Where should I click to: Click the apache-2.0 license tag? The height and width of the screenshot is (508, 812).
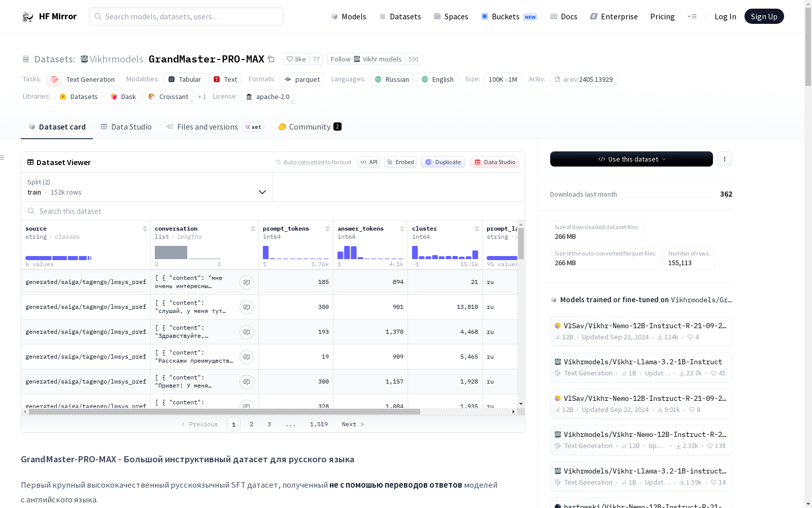tap(268, 97)
